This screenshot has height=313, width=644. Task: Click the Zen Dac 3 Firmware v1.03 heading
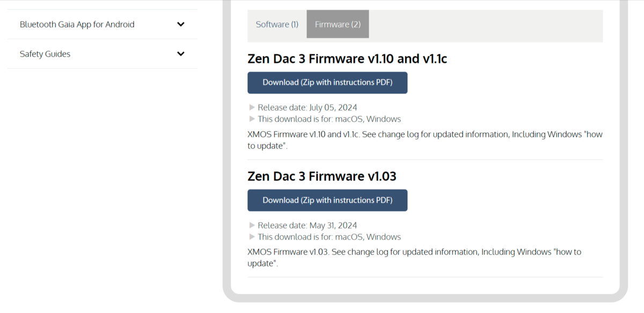click(x=322, y=176)
